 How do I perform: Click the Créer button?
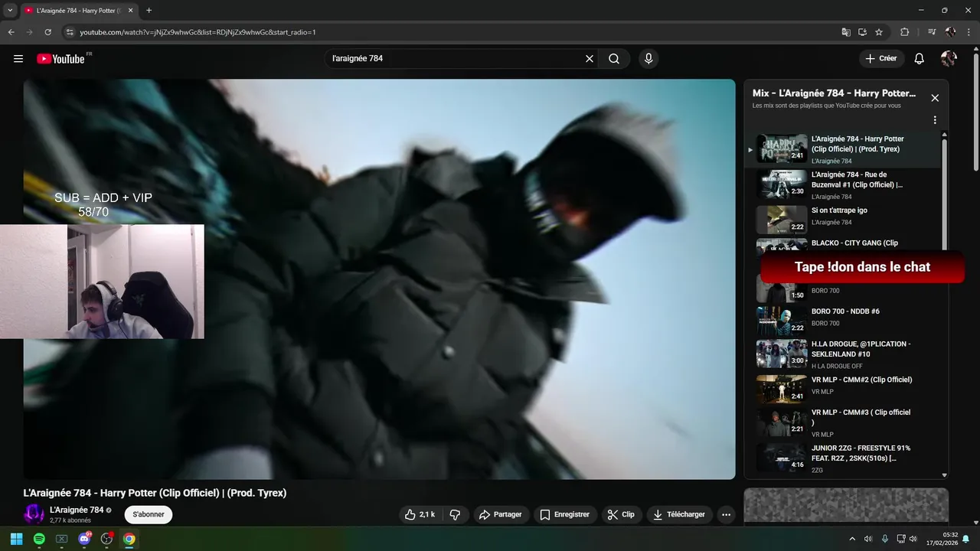pos(881,59)
